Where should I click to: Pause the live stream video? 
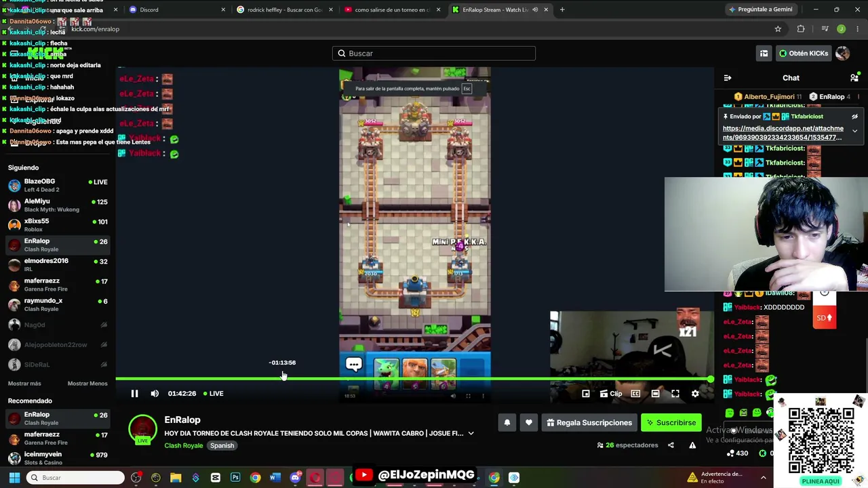pos(134,394)
